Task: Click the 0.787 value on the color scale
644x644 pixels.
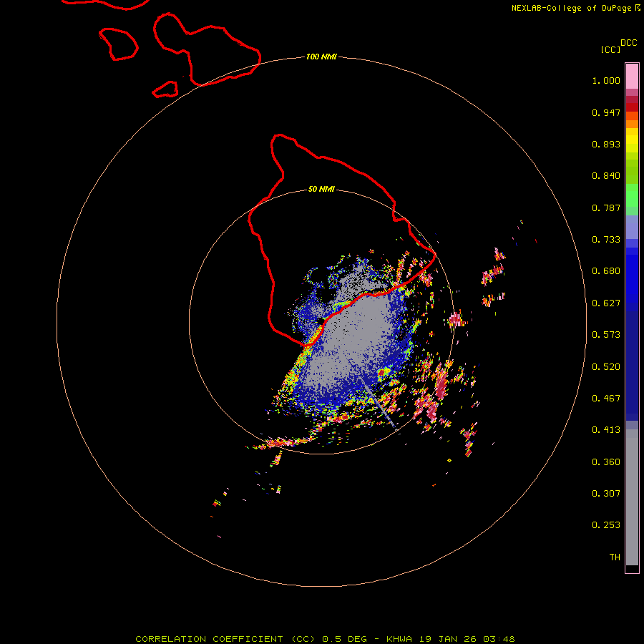Action: click(606, 208)
